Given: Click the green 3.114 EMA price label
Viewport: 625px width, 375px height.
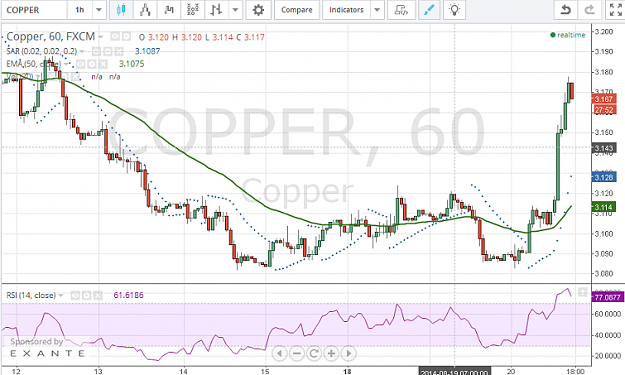Looking at the screenshot, I should point(604,207).
